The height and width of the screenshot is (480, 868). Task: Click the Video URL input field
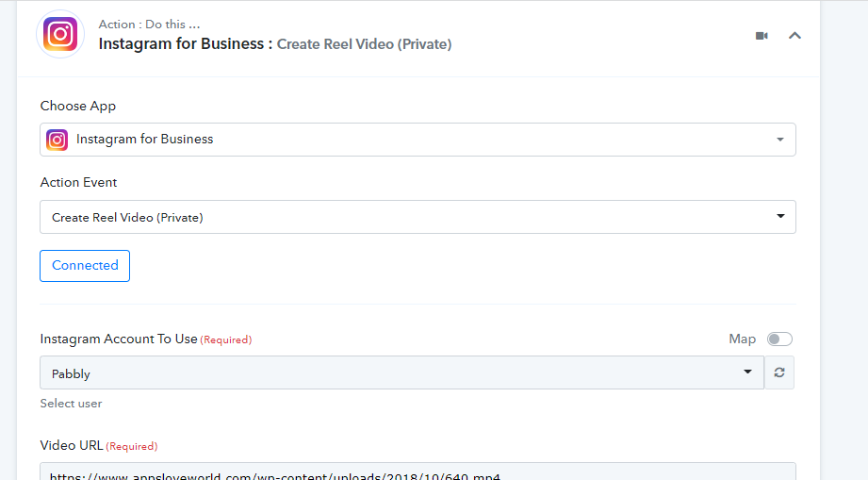(x=418, y=472)
